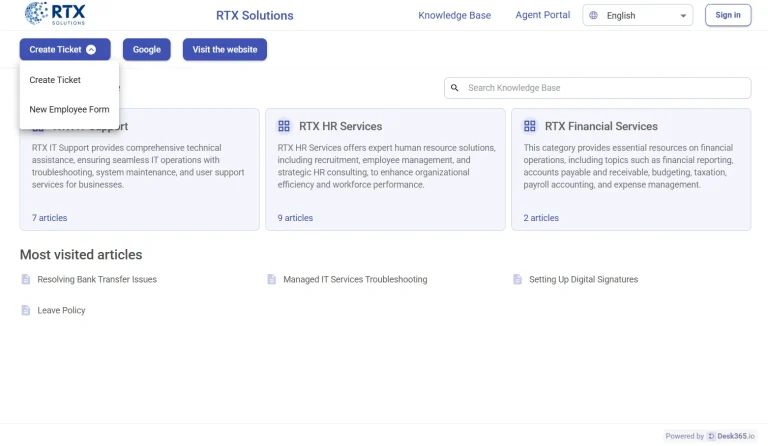Go to the Agent Portal
The image size is (768, 446).
(543, 15)
